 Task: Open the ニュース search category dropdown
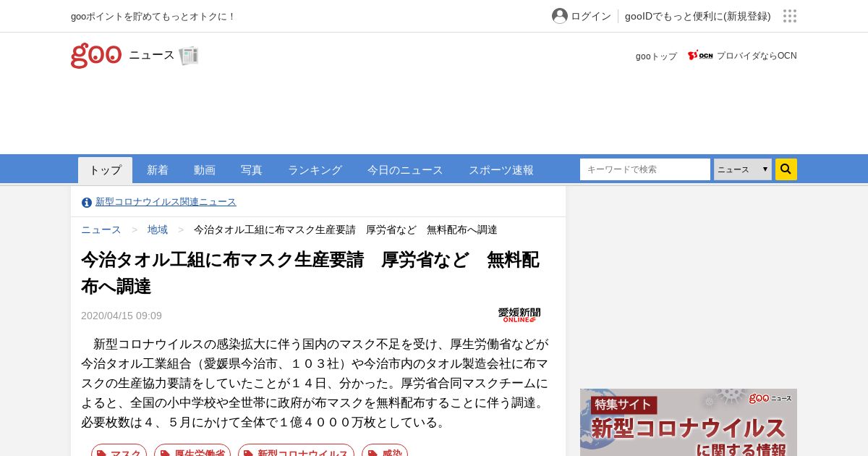click(743, 169)
